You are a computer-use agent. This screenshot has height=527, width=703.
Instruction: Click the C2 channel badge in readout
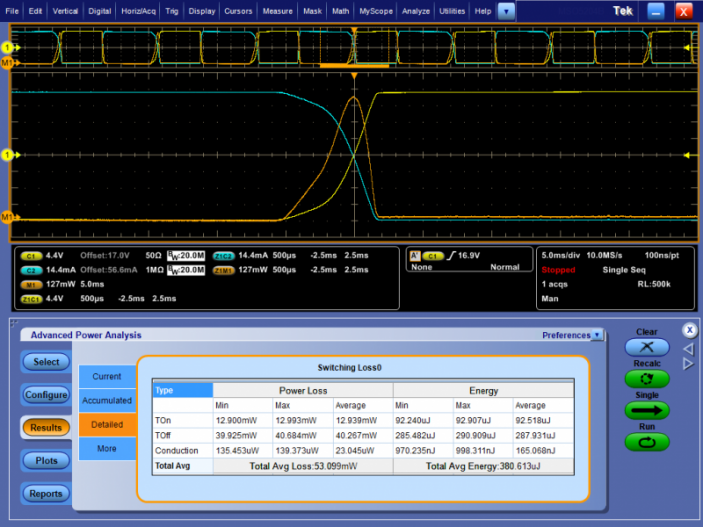(31, 270)
